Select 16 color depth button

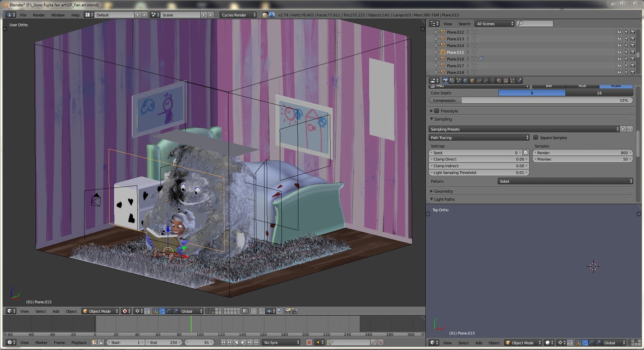click(x=599, y=93)
